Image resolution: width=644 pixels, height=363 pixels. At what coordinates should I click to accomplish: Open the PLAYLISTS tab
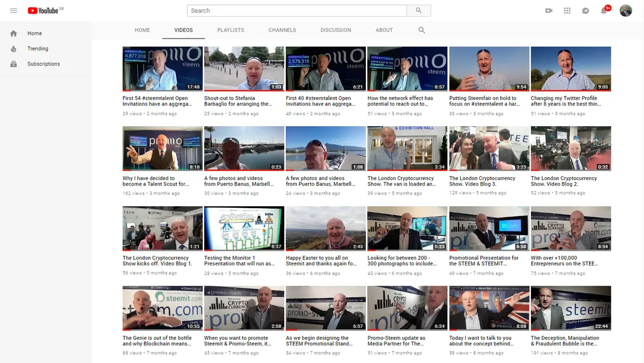pyautogui.click(x=230, y=30)
